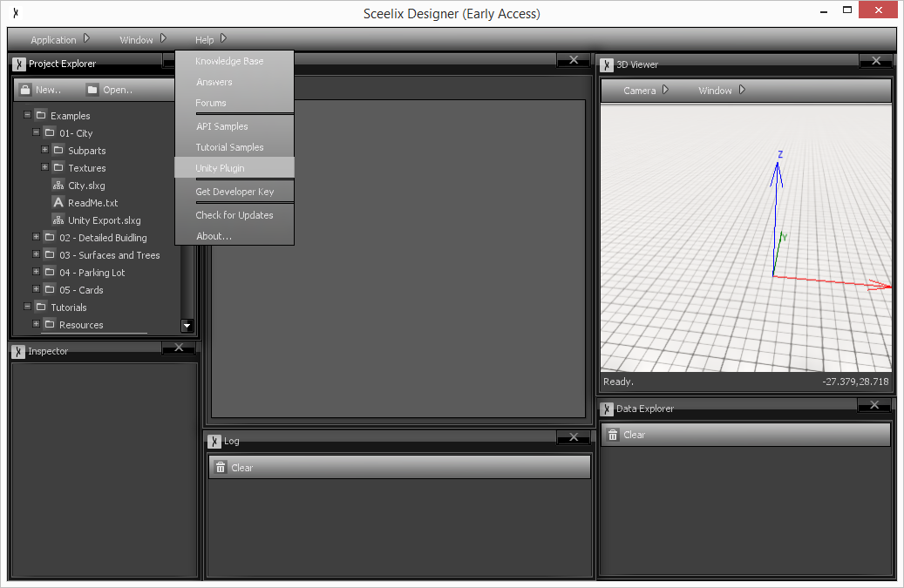
Task: Click the ReadMe.txt text file icon
Action: [58, 203]
